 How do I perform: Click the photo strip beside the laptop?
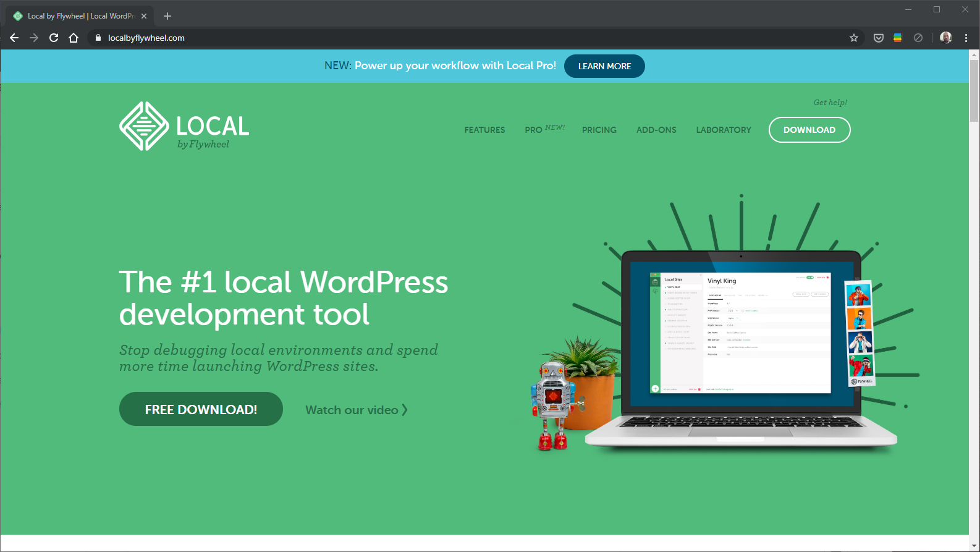(860, 333)
